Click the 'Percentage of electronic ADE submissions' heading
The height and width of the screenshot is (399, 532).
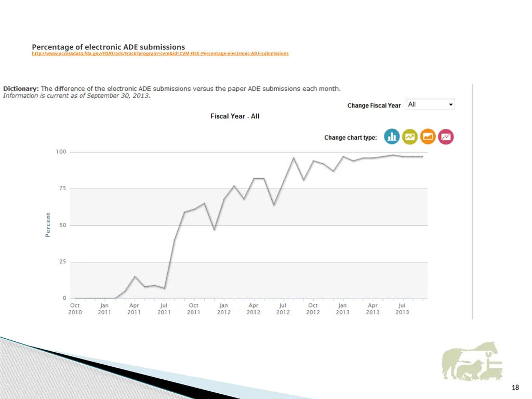pos(109,47)
